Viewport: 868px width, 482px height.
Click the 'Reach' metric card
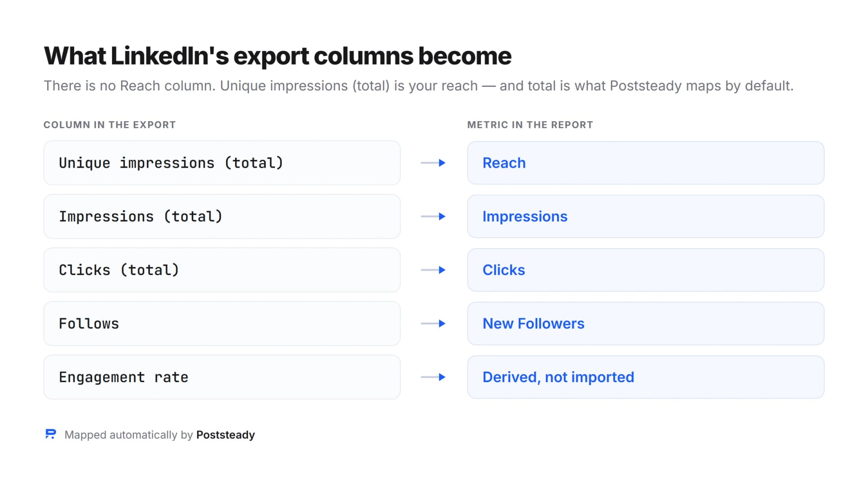(x=646, y=163)
